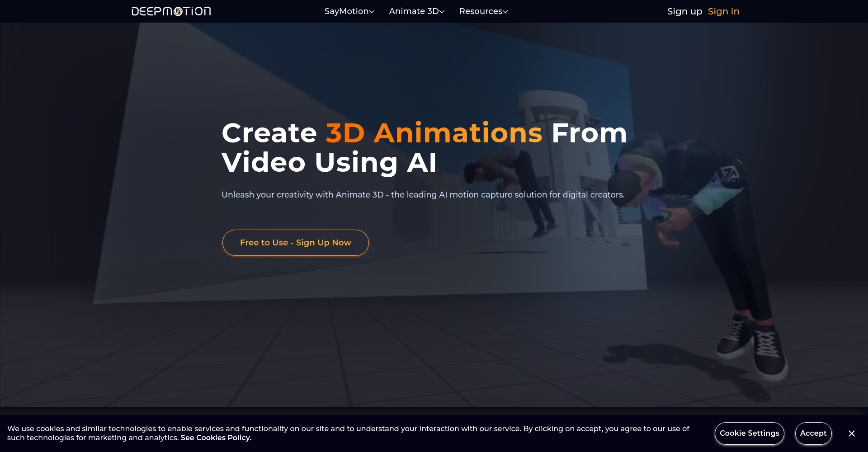Click the See Cookies Policy link
The width and height of the screenshot is (868, 452).
coord(216,438)
